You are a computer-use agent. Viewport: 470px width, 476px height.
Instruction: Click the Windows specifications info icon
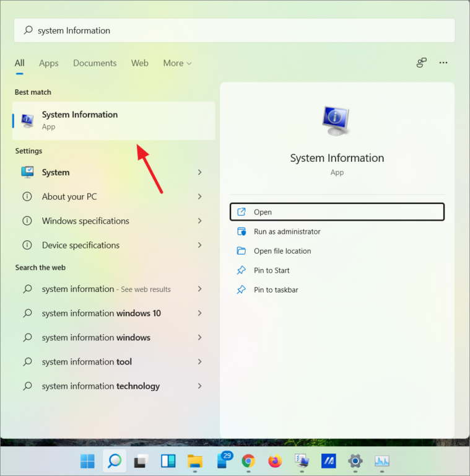point(27,221)
